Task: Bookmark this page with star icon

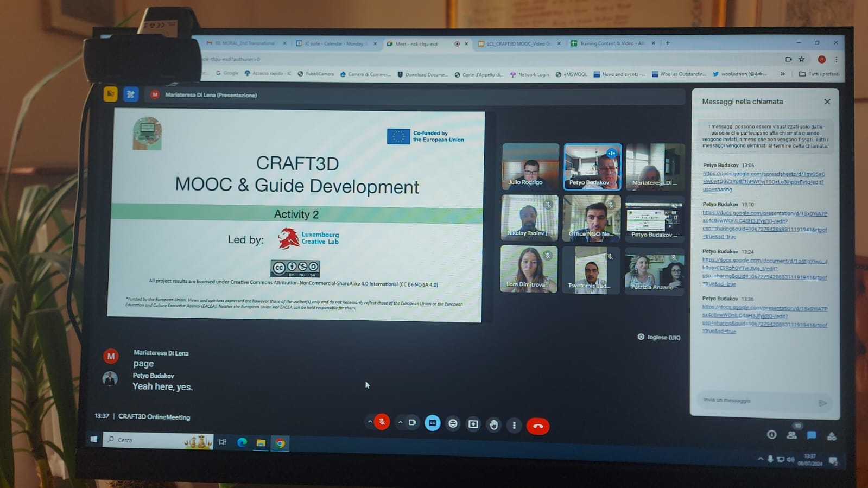Action: click(802, 59)
